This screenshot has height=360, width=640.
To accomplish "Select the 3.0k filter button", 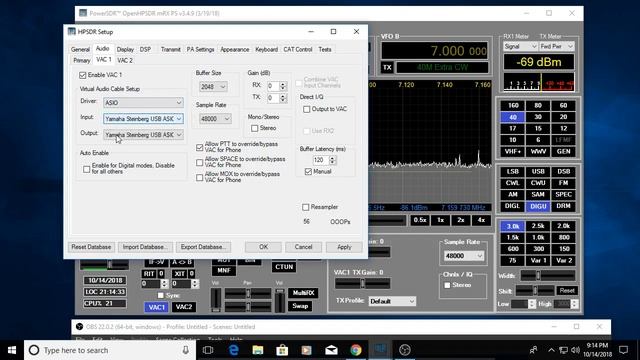I will (513, 226).
